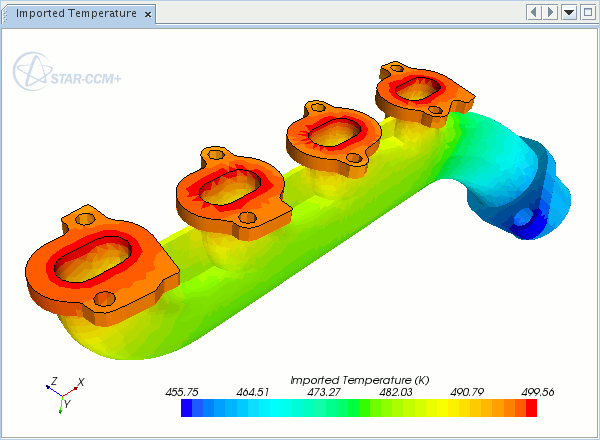Click the XYZ coordinate axes triad

point(63,393)
